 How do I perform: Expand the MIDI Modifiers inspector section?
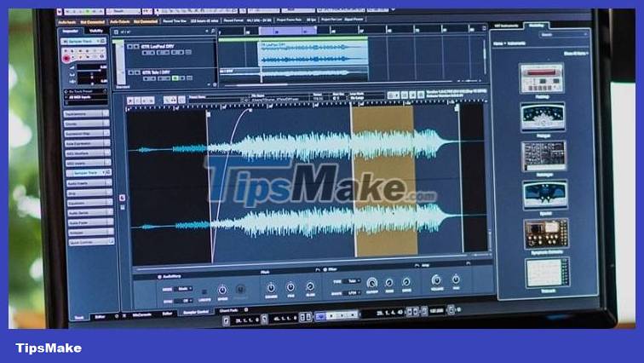(x=88, y=153)
